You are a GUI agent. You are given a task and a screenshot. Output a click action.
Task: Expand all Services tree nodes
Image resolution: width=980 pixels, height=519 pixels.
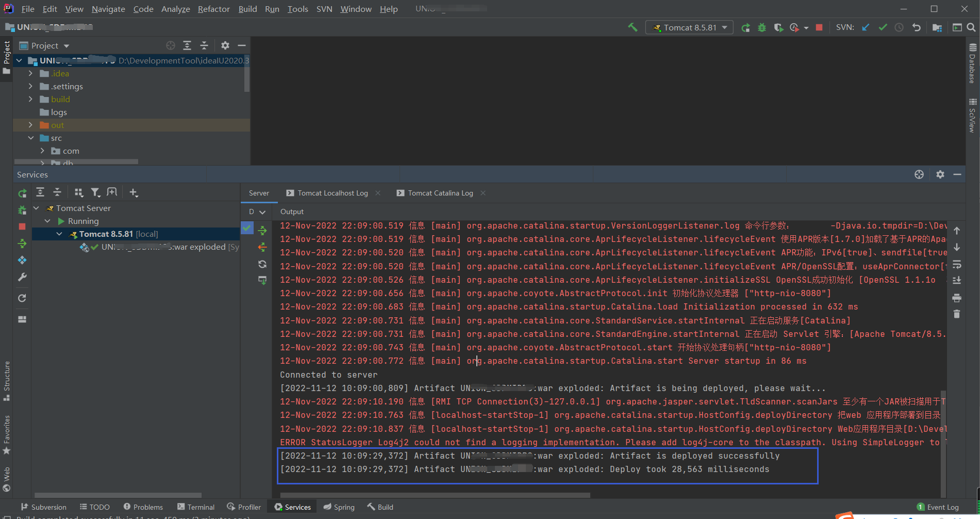pos(40,192)
